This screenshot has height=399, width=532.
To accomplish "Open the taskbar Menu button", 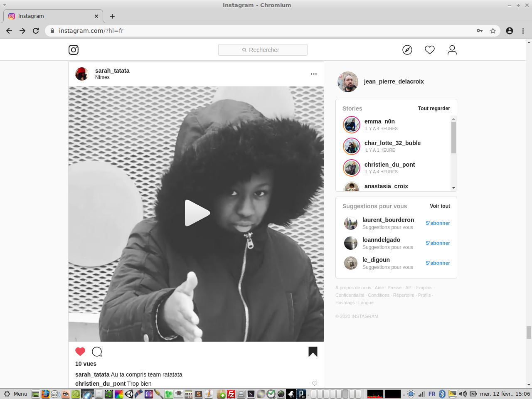I will point(16,394).
